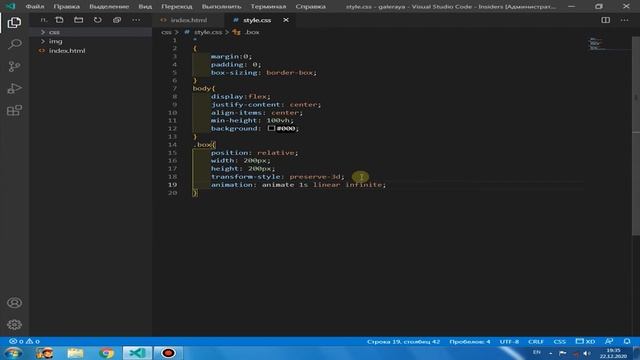
Task: Open the Accounts icon in activity bar
Action: click(x=14, y=303)
